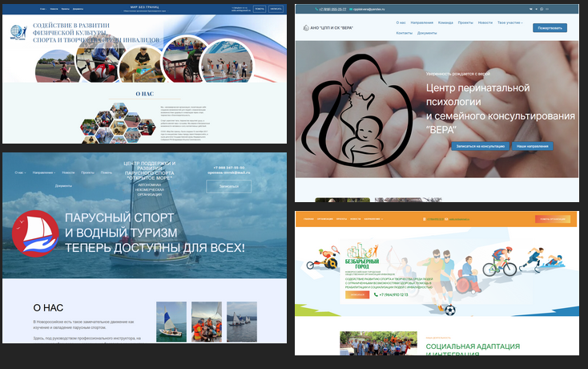This screenshot has height=369, width=588.
Task: Open Направления in ВЕРА site navigation
Action: click(422, 23)
